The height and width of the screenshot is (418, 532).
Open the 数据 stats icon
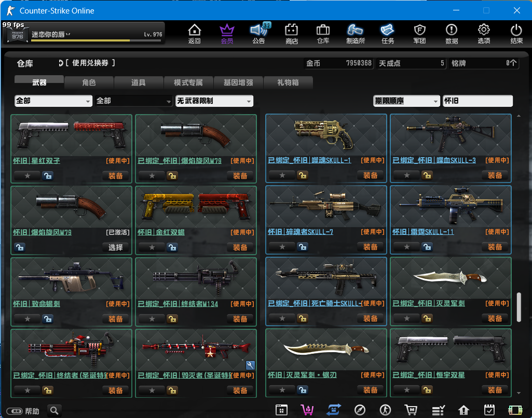pyautogui.click(x=452, y=34)
